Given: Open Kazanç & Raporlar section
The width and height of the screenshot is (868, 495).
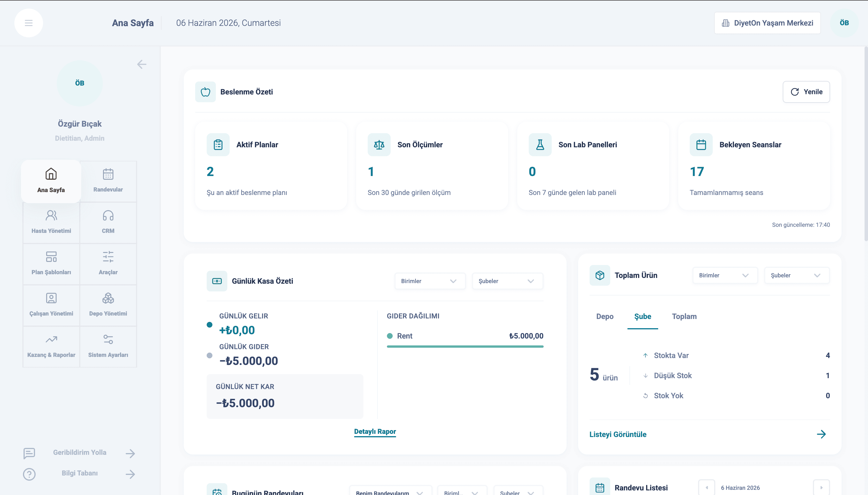Looking at the screenshot, I should [x=51, y=347].
